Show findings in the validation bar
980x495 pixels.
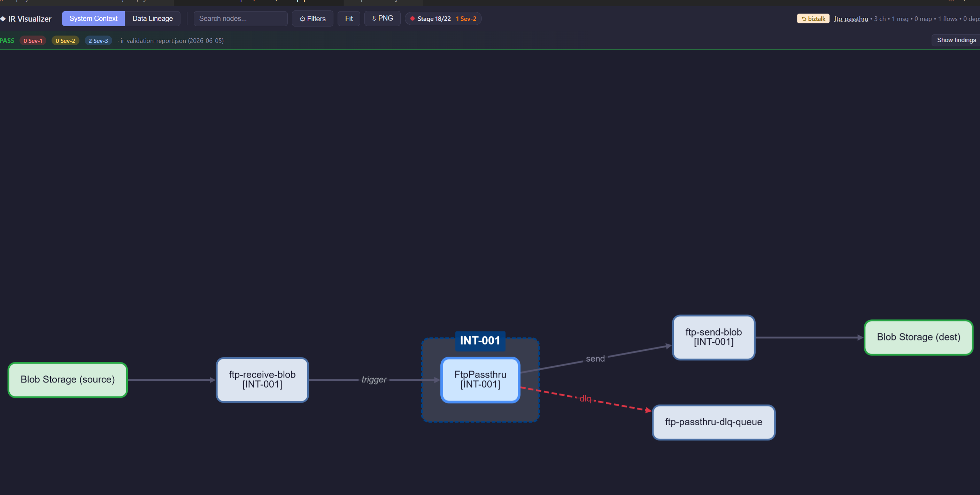[x=956, y=40]
